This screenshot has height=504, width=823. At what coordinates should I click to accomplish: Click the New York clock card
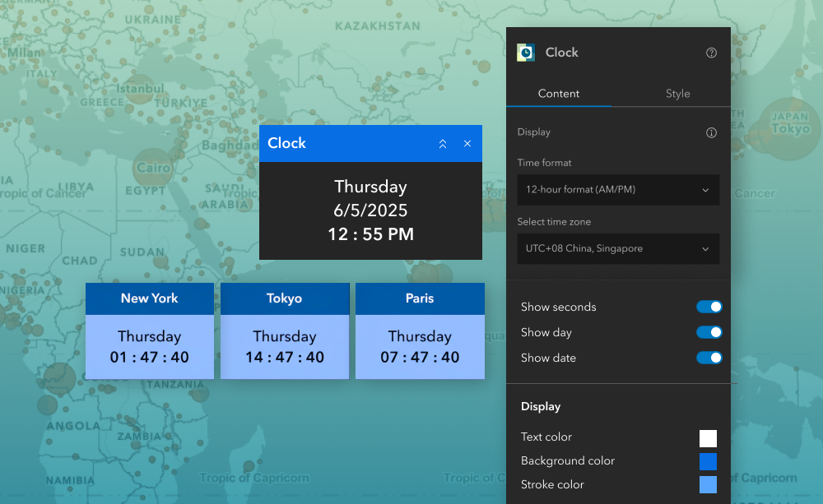pyautogui.click(x=150, y=345)
